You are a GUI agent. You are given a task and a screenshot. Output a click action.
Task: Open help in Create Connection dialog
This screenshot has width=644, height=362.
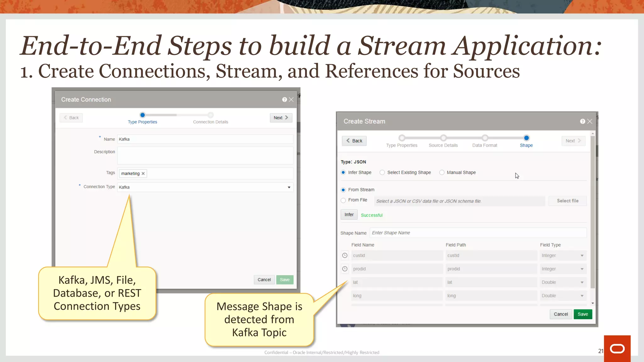pyautogui.click(x=284, y=100)
